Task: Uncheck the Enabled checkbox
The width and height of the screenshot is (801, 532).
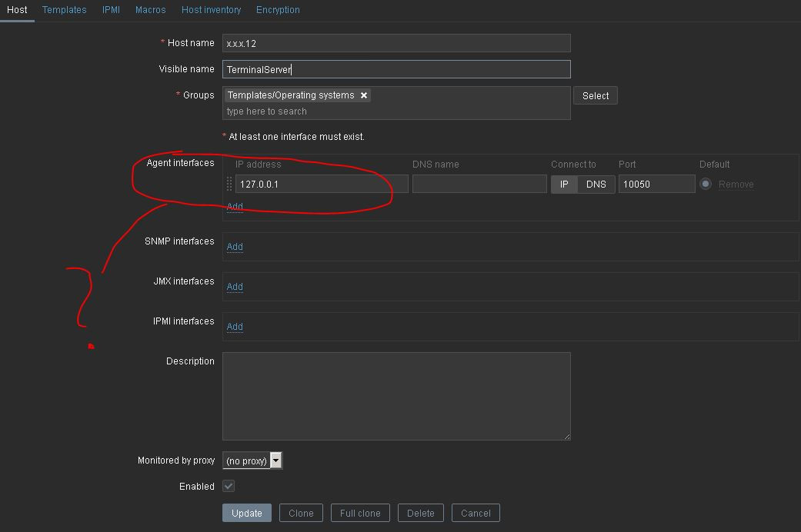Action: [x=228, y=486]
